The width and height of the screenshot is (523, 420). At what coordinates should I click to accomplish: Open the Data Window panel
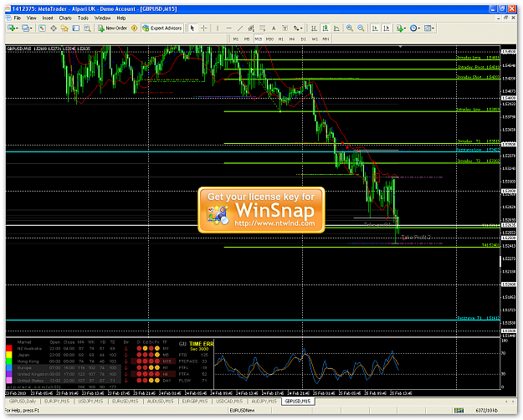[x=54, y=28]
